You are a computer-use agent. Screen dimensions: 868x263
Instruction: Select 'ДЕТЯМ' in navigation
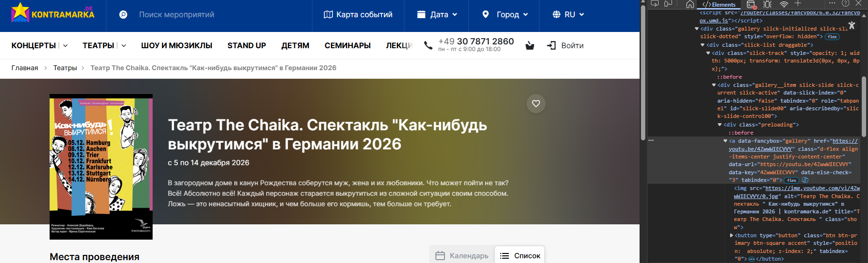tap(295, 46)
